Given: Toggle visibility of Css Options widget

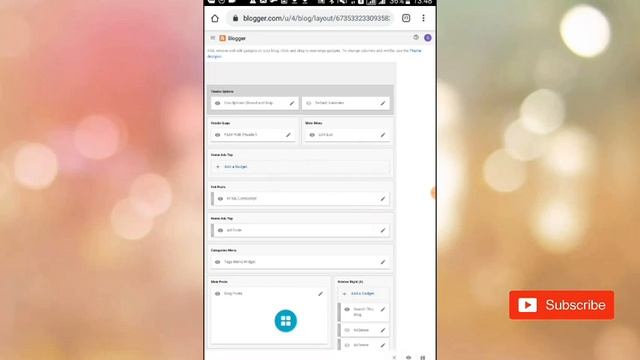Looking at the screenshot, I should pos(218,103).
